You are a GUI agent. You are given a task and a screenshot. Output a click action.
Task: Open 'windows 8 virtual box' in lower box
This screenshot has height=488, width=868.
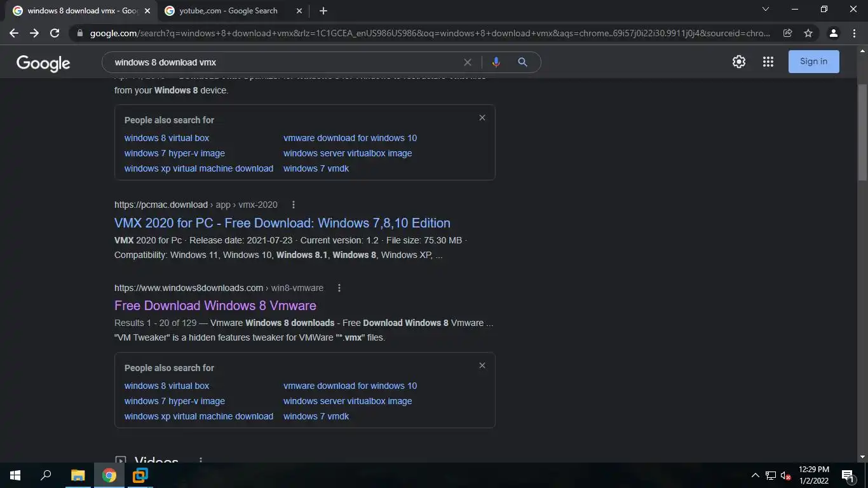(166, 386)
